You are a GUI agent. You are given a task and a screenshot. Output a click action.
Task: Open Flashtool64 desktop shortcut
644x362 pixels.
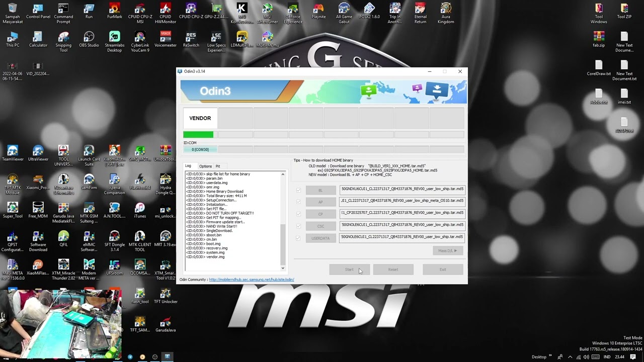[x=140, y=182]
